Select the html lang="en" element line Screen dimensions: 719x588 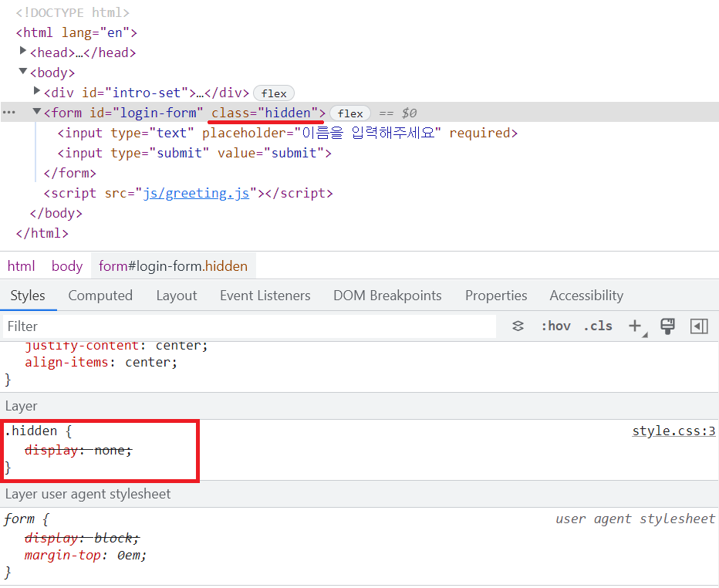tap(76, 32)
